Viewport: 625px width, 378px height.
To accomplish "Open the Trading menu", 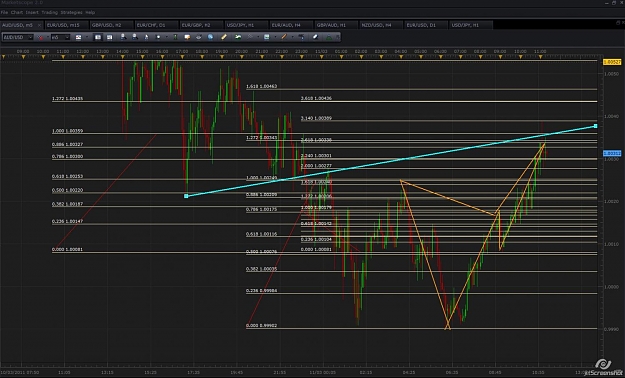I will pos(49,12).
